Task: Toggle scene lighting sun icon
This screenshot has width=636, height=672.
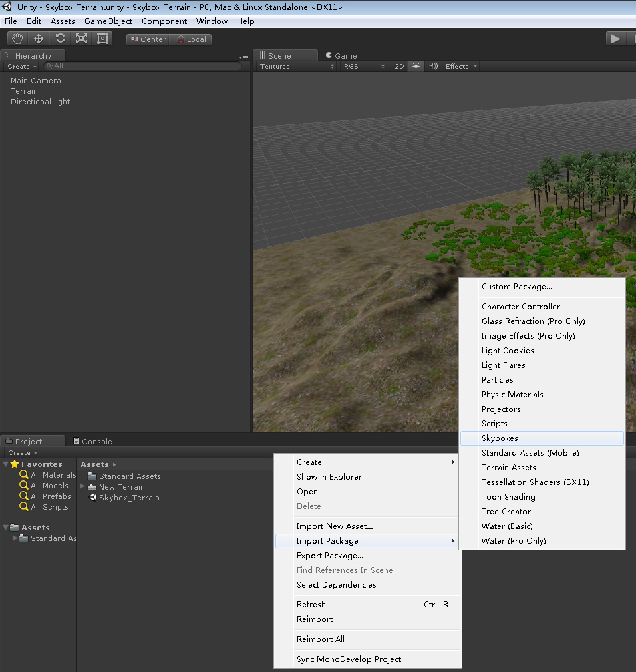Action: pos(416,66)
